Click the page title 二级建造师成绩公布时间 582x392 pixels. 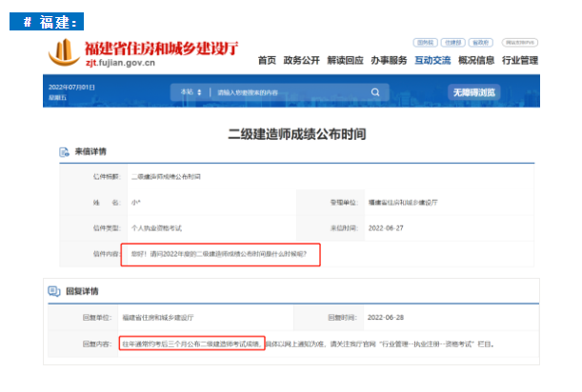click(x=297, y=134)
